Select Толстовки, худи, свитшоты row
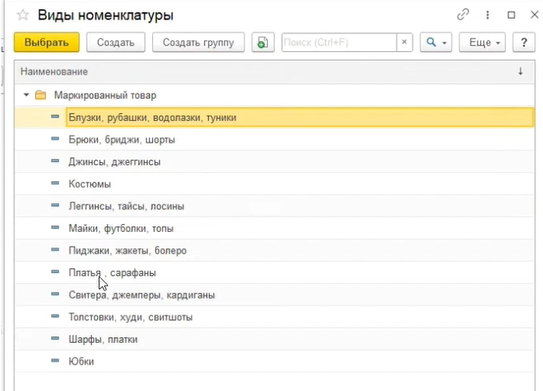 pyautogui.click(x=274, y=317)
